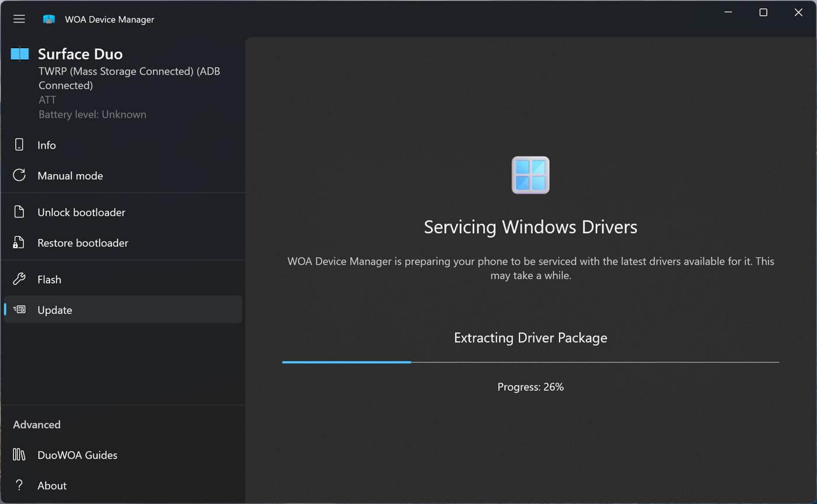Click the extraction progress bar

(530, 362)
